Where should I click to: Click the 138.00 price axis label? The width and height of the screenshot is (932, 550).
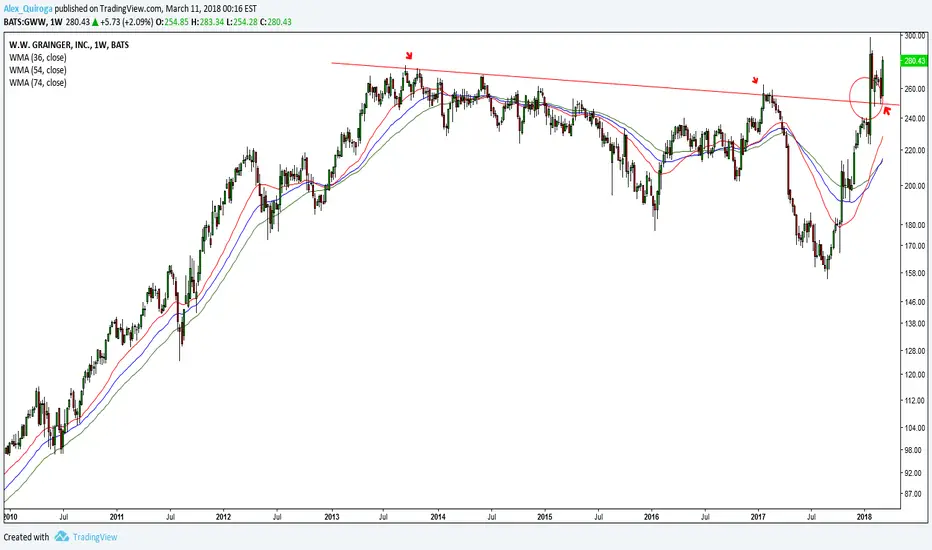pyautogui.click(x=915, y=323)
